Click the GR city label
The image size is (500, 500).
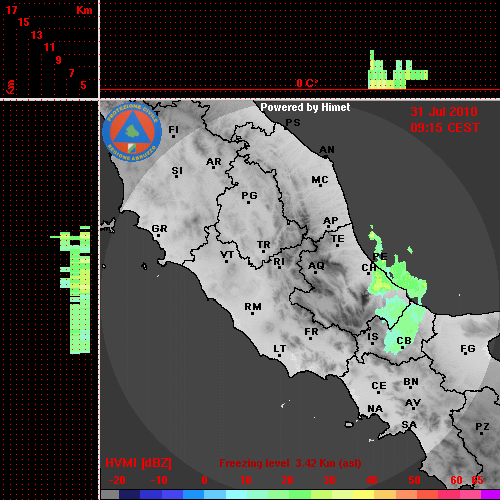pos(159,229)
